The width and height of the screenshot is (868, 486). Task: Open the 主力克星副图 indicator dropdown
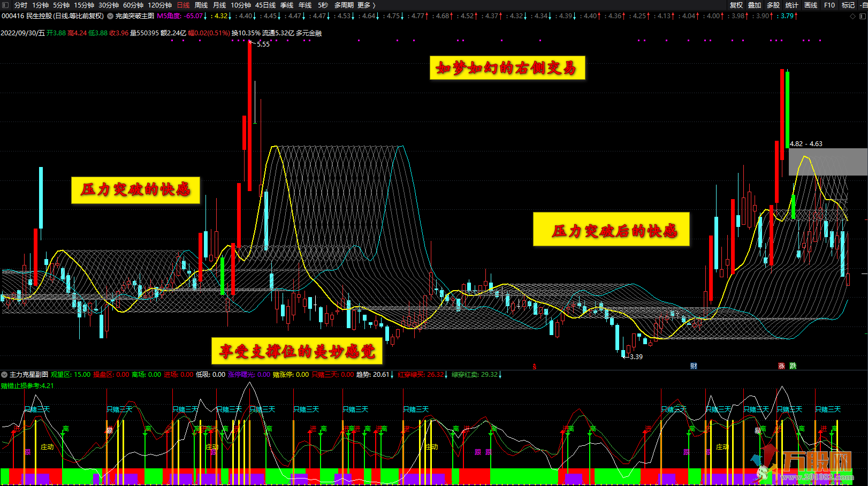pyautogui.click(x=4, y=375)
